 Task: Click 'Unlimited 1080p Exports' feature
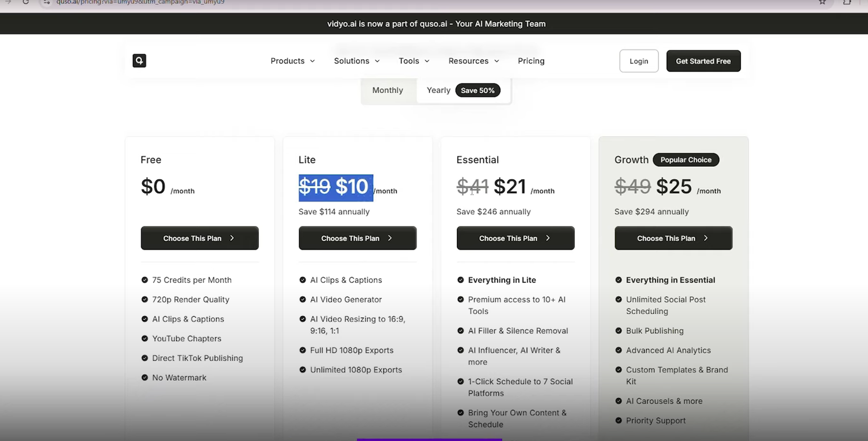pyautogui.click(x=356, y=370)
